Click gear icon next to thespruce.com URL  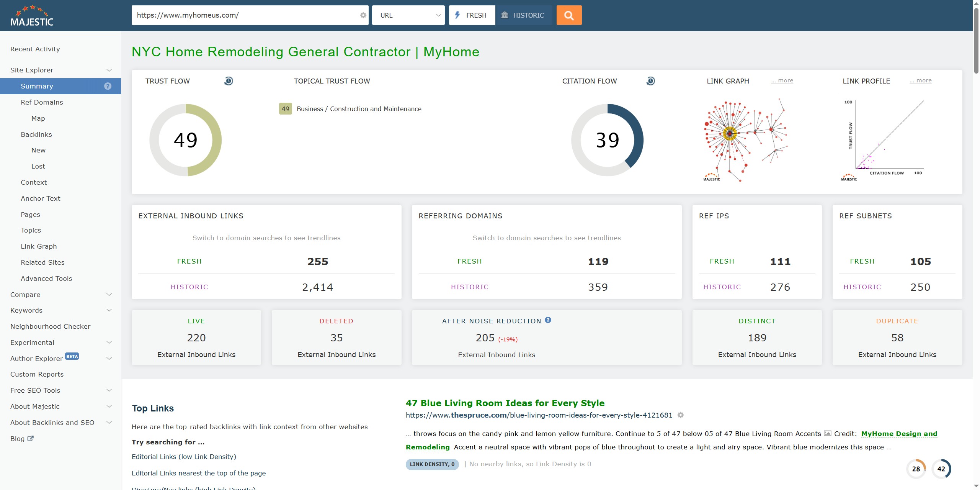click(680, 415)
